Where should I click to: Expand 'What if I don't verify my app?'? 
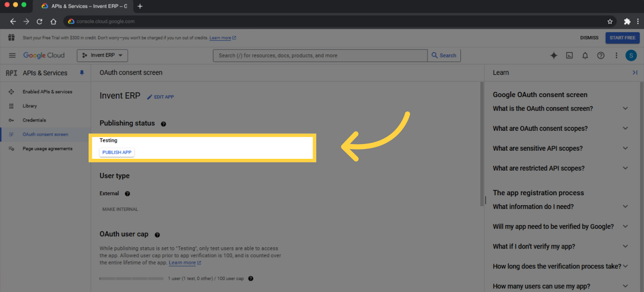click(560, 246)
